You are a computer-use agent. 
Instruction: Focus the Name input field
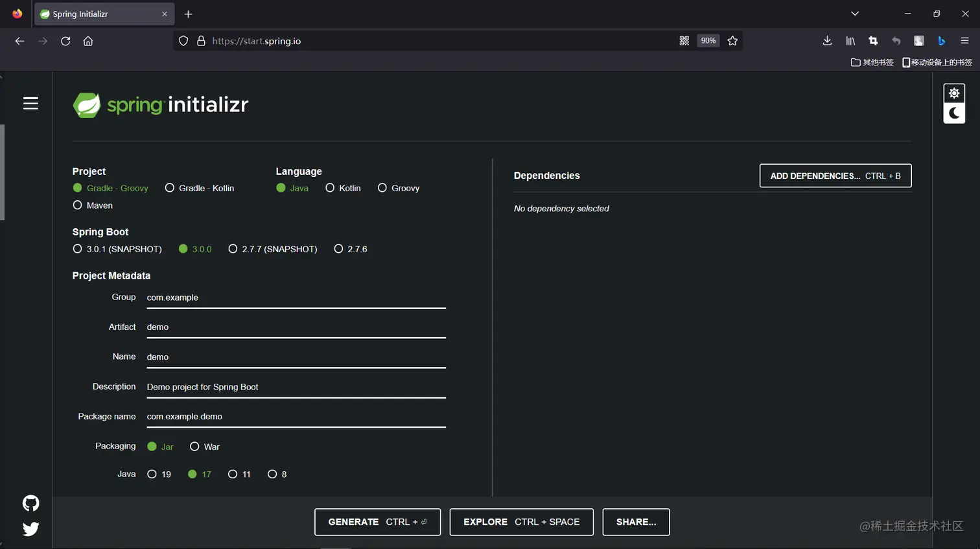tap(296, 357)
